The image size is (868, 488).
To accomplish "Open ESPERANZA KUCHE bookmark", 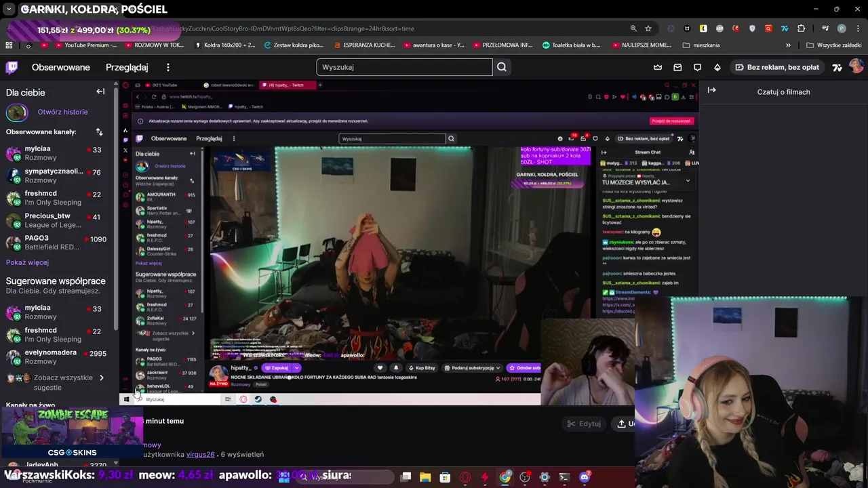I will [x=364, y=45].
